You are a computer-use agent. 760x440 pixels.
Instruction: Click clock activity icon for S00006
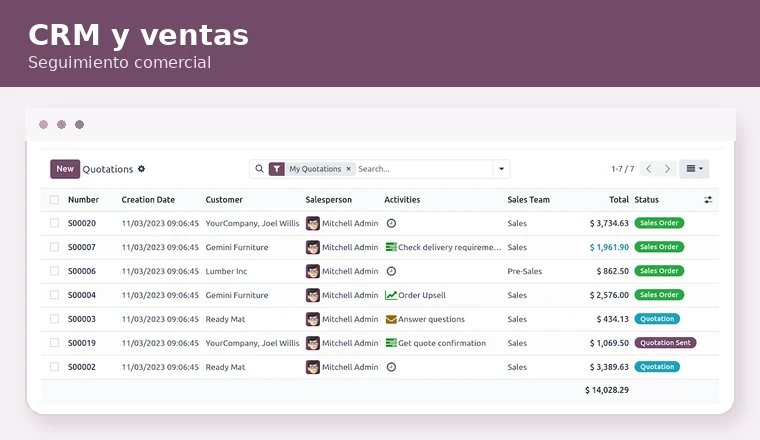point(391,271)
